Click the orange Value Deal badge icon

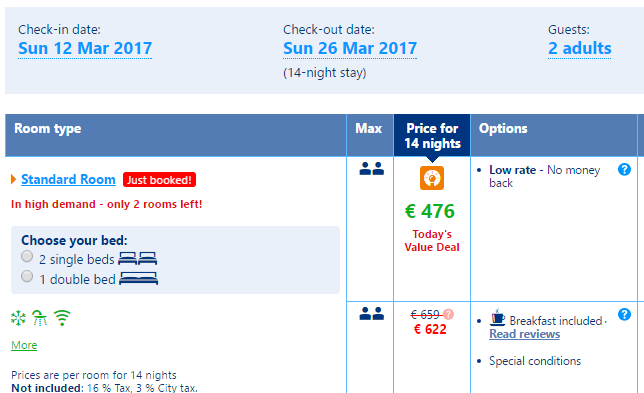click(432, 178)
